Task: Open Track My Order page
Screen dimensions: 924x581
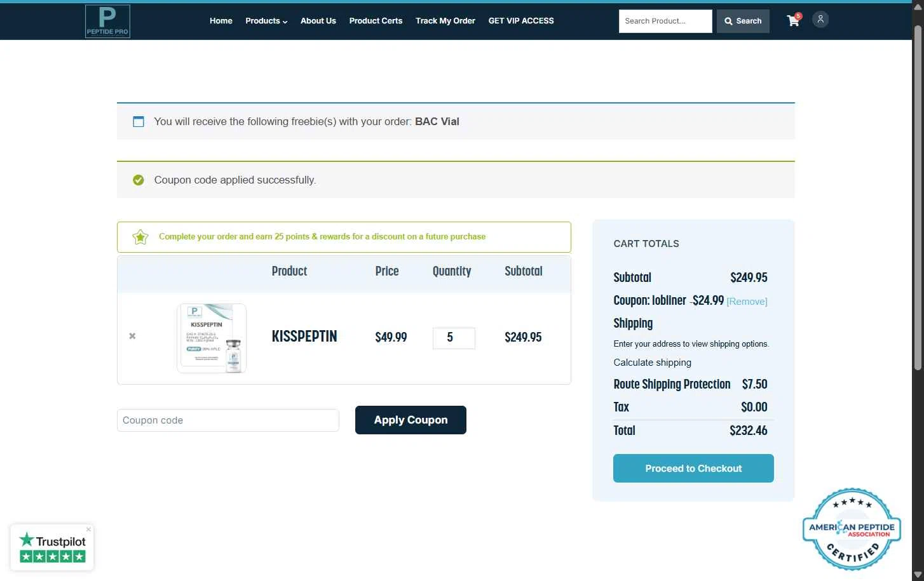Action: [445, 21]
